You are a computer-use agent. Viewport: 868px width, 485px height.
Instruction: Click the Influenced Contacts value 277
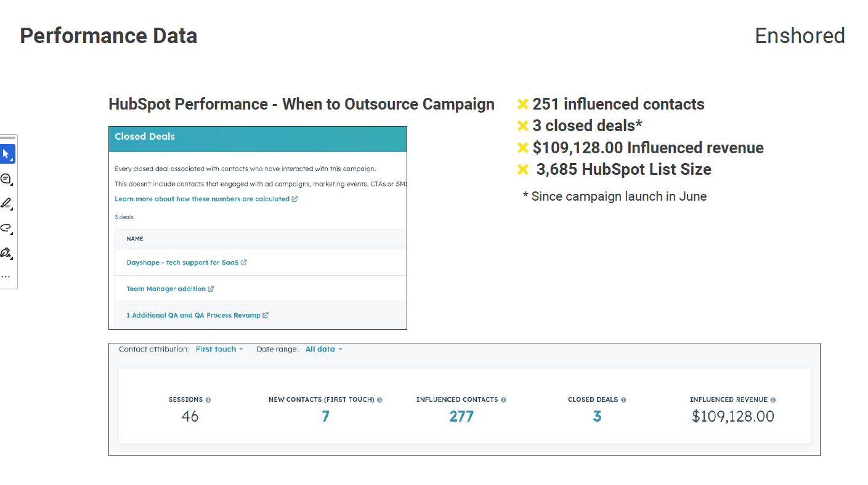click(x=461, y=417)
